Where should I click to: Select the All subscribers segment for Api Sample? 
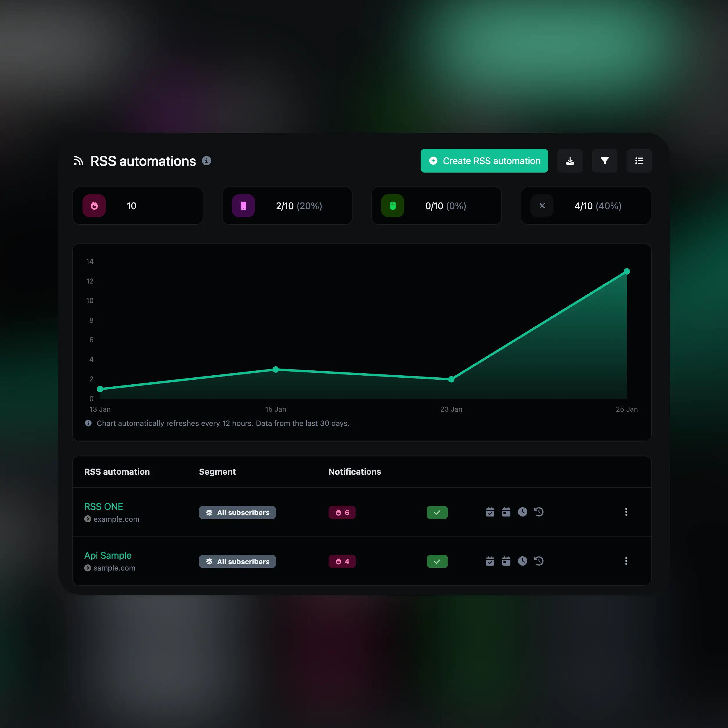tap(237, 561)
